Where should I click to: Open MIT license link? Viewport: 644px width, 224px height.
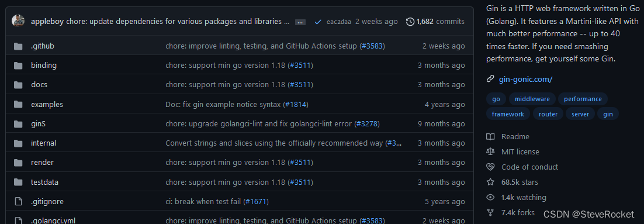pyautogui.click(x=520, y=151)
